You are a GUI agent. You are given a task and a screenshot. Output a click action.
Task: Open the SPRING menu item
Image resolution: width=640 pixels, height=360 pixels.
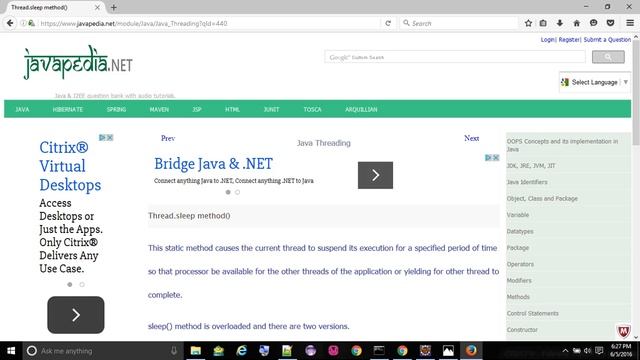pos(116,109)
